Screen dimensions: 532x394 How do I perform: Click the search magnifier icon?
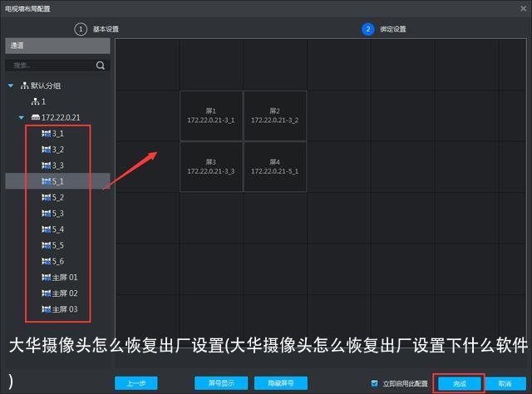tap(101, 65)
